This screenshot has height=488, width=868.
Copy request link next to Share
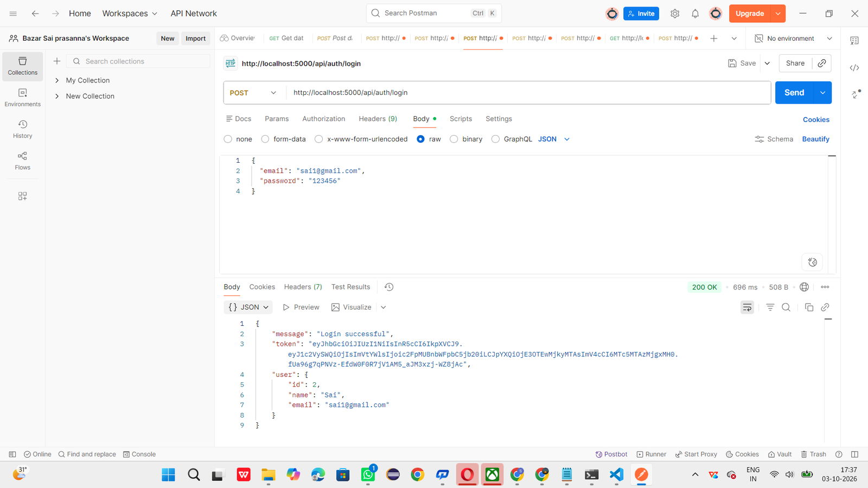tap(822, 63)
